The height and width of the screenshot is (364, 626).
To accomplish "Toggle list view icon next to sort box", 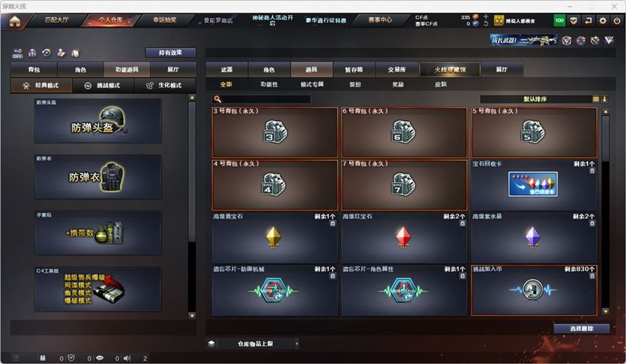I will click(x=596, y=99).
